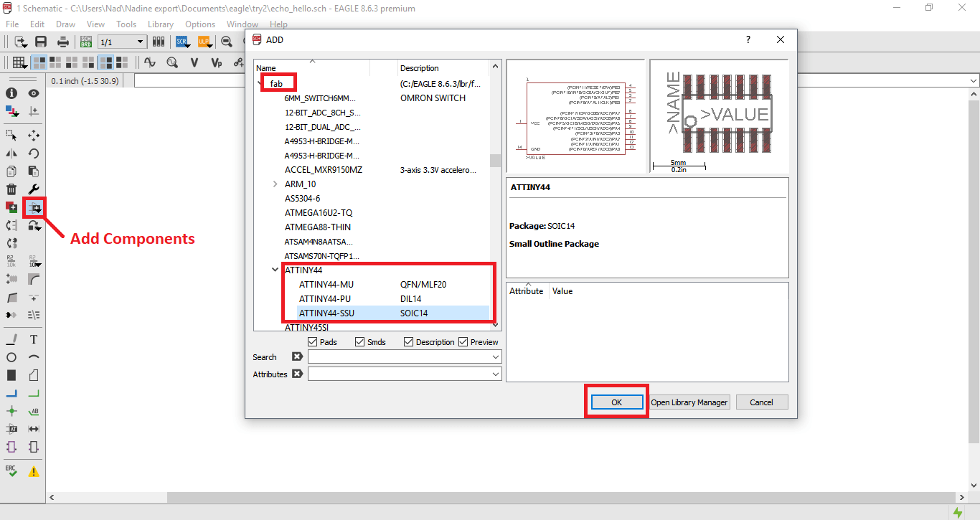Open the File menu
The width and height of the screenshot is (980, 520).
[12, 24]
